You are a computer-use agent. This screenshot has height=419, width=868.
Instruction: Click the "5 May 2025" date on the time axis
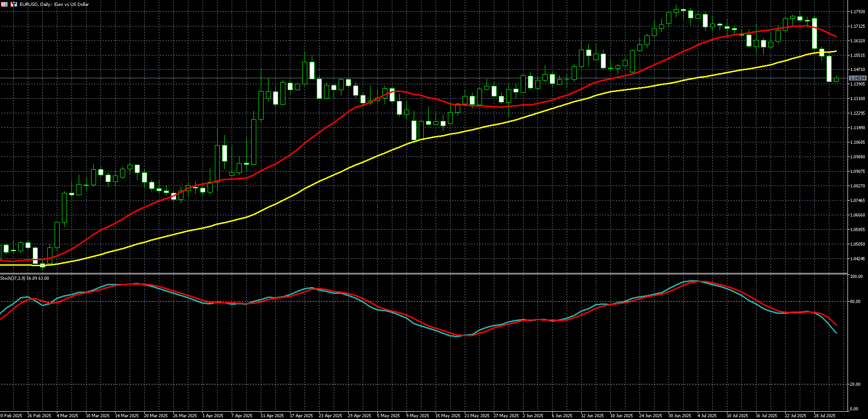click(388, 416)
